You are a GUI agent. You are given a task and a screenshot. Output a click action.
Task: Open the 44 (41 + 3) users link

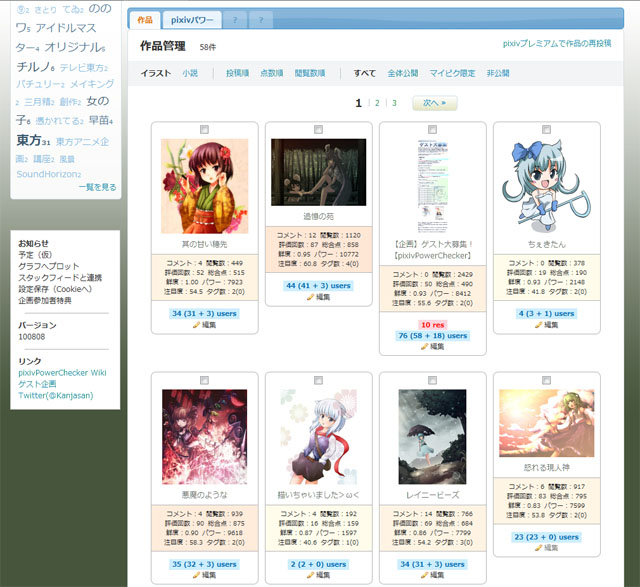click(x=318, y=286)
